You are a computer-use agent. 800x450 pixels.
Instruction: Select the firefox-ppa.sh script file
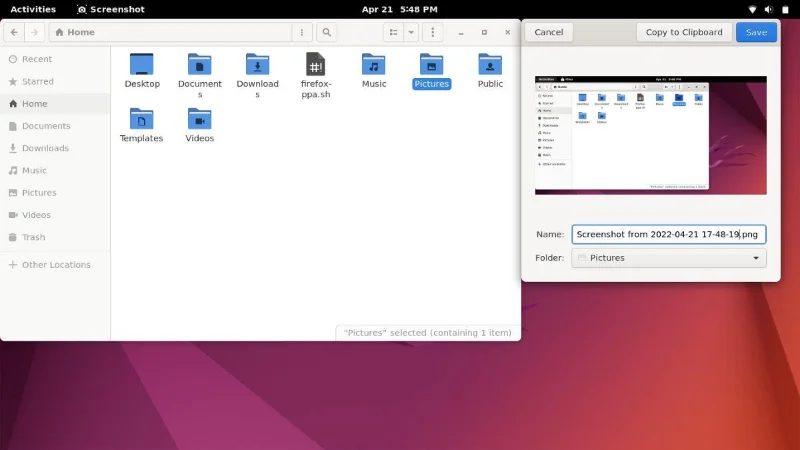coord(315,65)
